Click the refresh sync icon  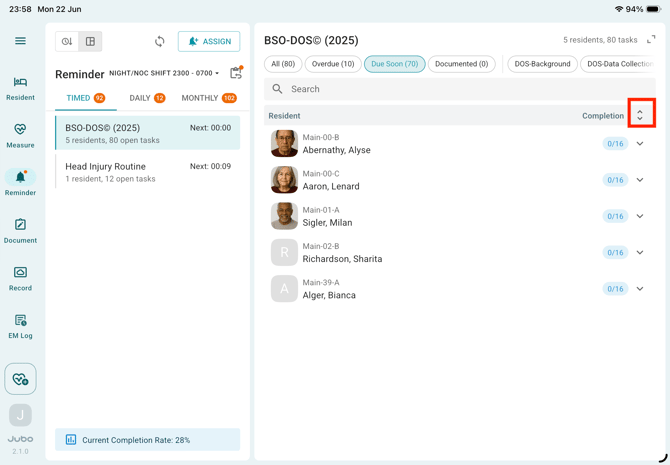click(160, 41)
